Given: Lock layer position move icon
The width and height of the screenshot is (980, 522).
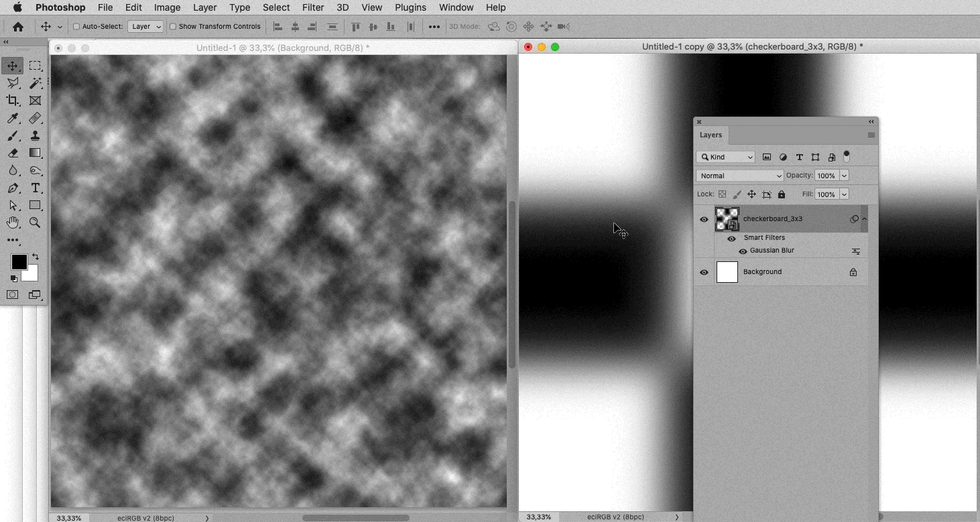Looking at the screenshot, I should click(751, 194).
